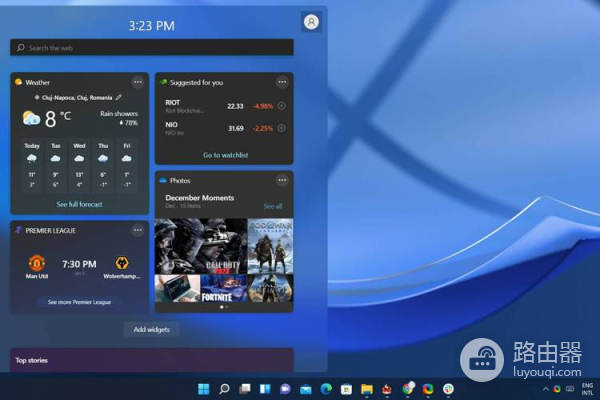This screenshot has height=400, width=600.
Task: Open Premier League widget options menu
Action: point(138,230)
